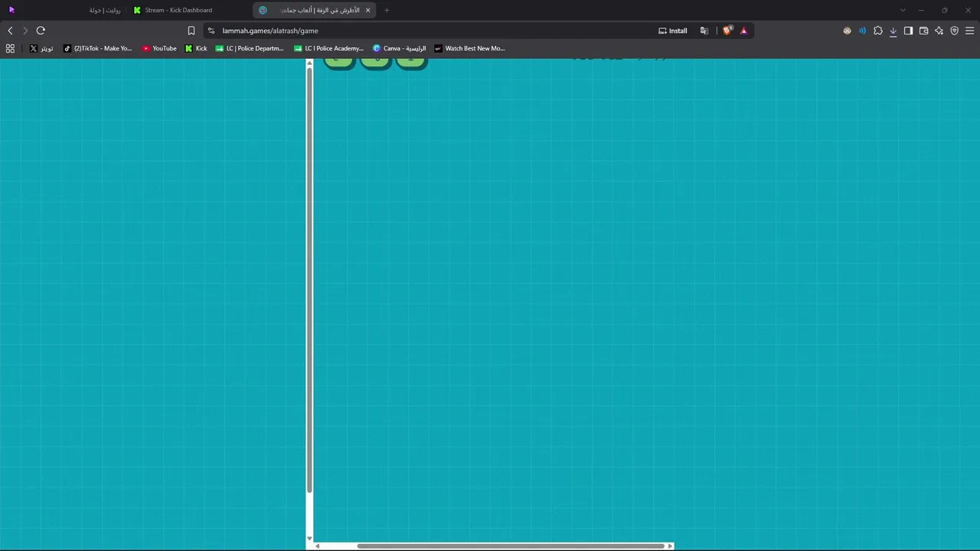The image size is (980, 551).
Task: Open the Brave Wallet
Action: pyautogui.click(x=923, y=31)
